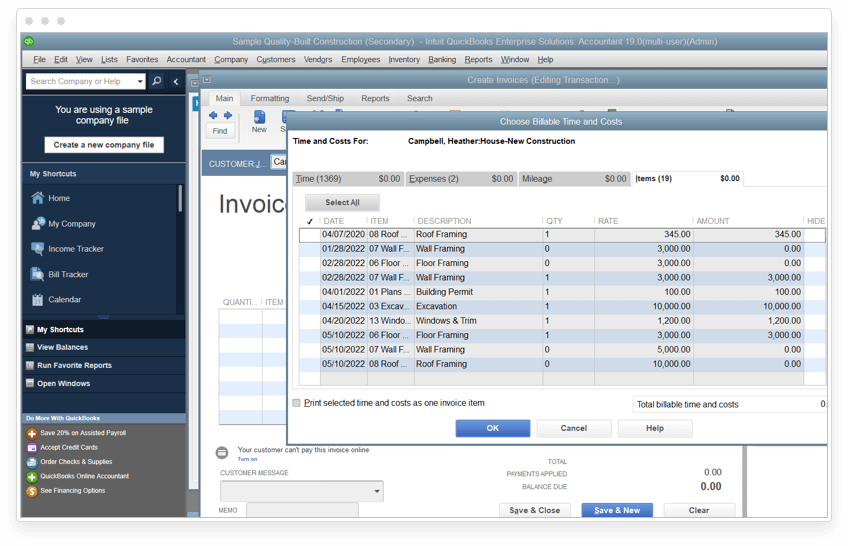Click Cancel in Choose Billable Time dialog
The width and height of the screenshot is (848, 546).
coord(574,428)
